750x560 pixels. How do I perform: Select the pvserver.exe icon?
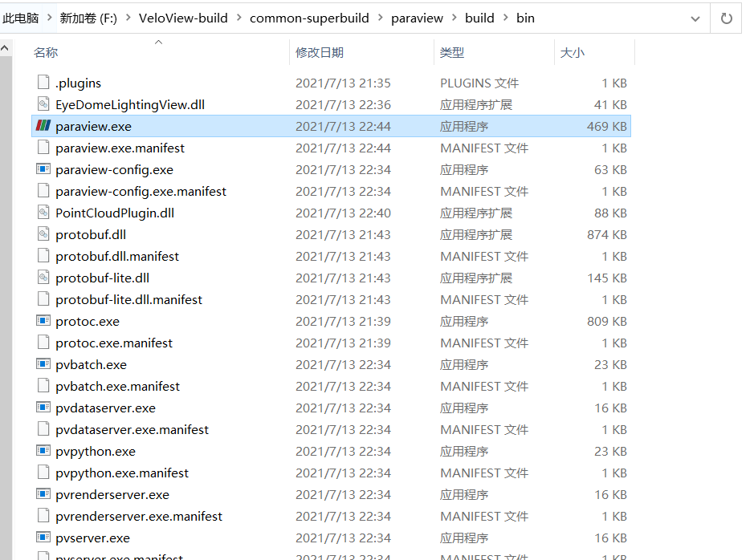tap(43, 537)
